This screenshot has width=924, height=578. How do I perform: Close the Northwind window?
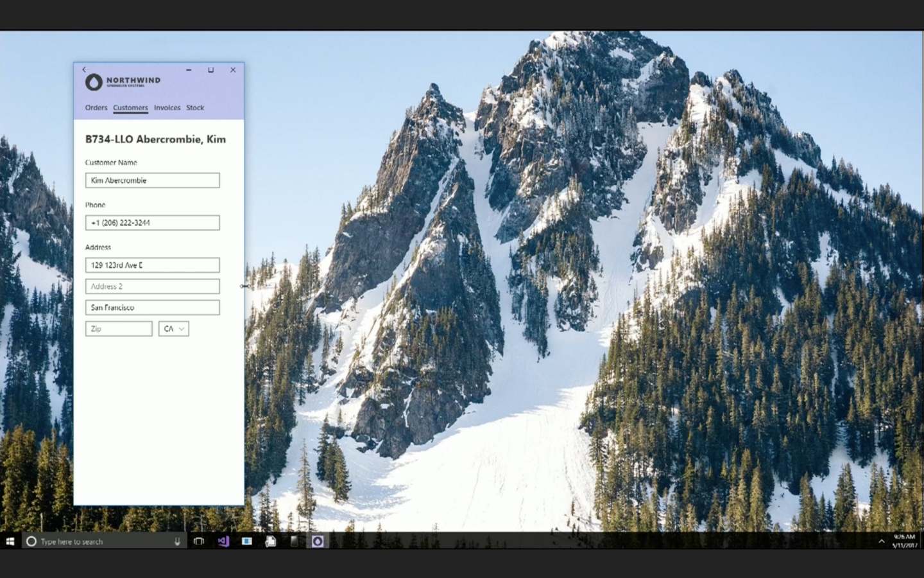pos(233,69)
